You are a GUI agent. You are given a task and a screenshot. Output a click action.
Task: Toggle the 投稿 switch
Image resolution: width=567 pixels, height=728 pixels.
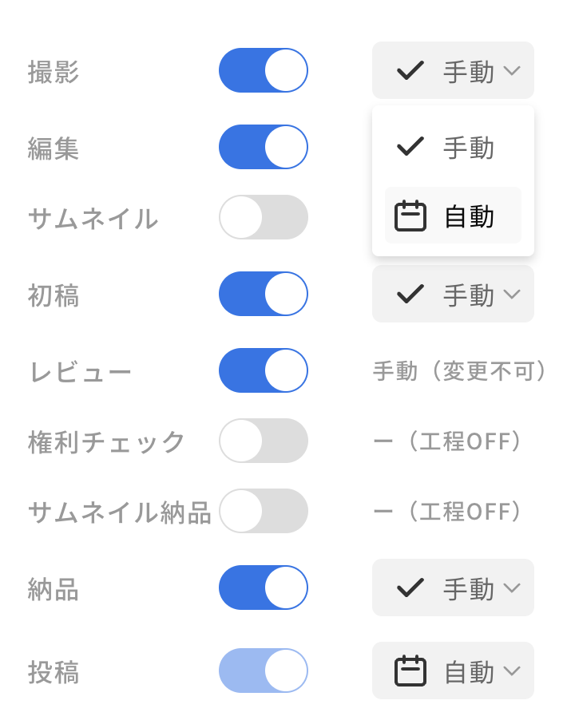pos(263,671)
